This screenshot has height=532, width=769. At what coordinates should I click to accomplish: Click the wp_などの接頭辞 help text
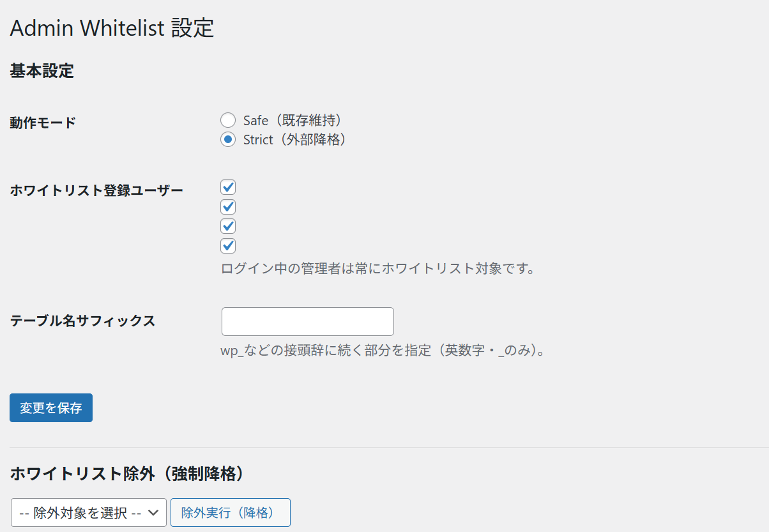[x=382, y=351]
